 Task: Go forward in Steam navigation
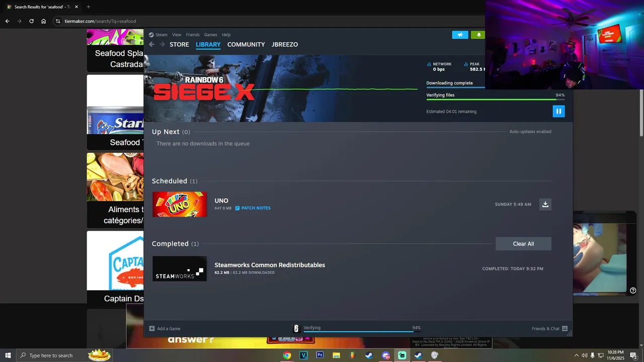click(162, 44)
